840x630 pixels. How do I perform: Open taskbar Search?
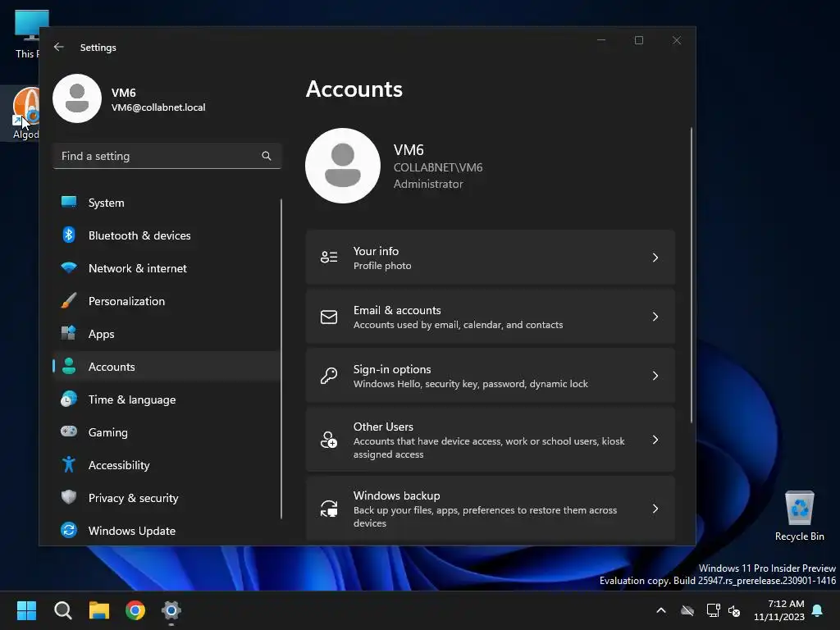click(62, 610)
